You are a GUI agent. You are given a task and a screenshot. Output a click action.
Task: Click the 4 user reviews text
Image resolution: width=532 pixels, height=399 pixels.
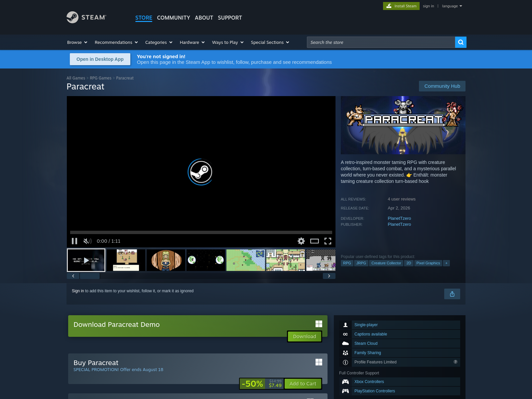[x=402, y=199]
